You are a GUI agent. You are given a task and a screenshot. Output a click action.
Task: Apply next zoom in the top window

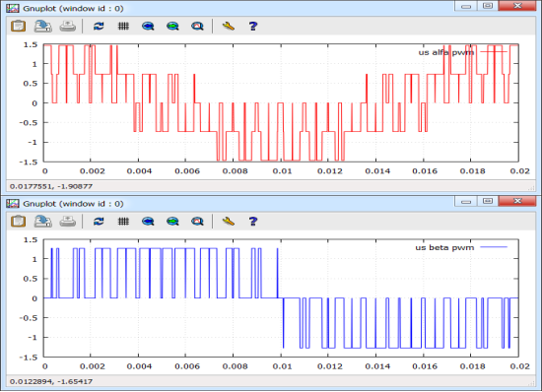point(172,26)
